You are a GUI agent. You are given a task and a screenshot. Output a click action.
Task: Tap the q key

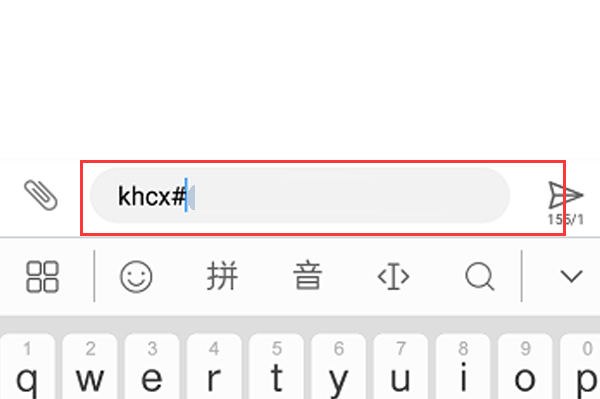[x=27, y=366]
